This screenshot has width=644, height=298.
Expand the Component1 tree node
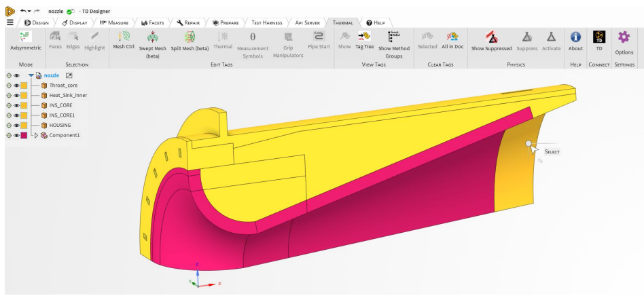(x=36, y=136)
